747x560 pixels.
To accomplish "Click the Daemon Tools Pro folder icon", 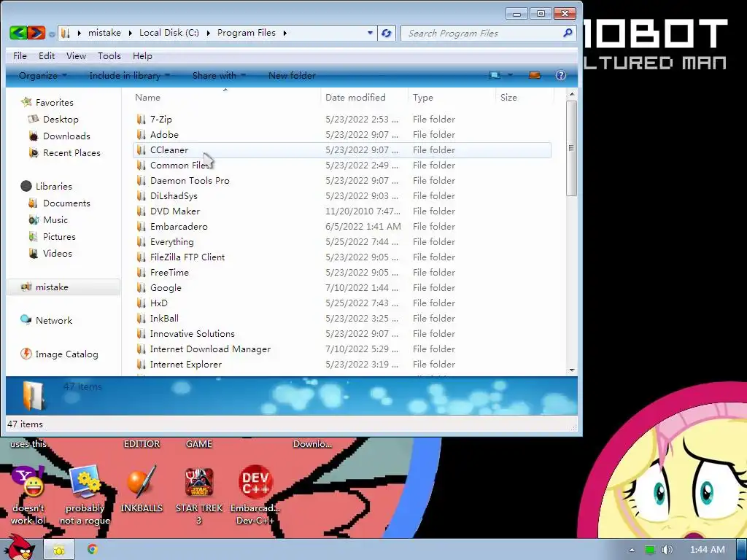I will coord(141,181).
